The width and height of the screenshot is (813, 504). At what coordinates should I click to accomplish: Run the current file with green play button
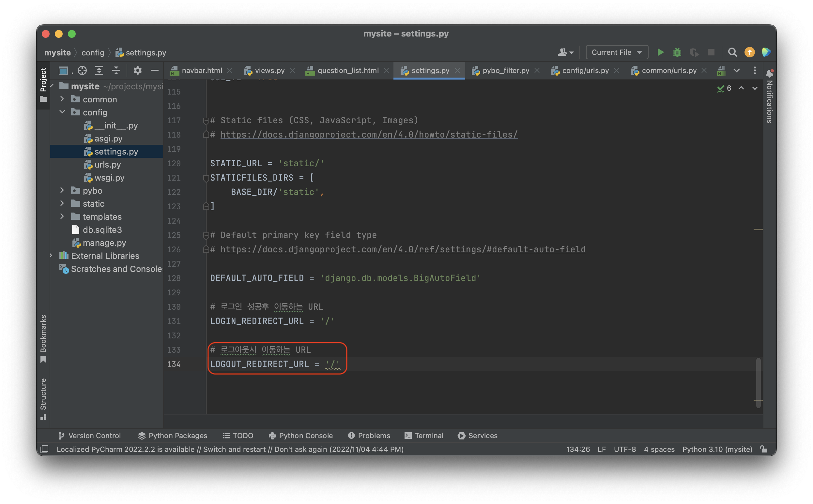(x=660, y=52)
